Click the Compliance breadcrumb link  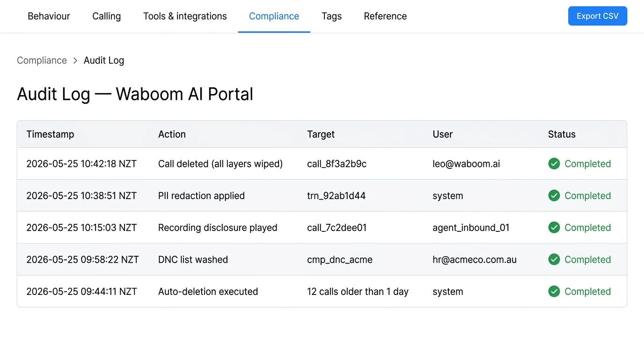tap(42, 60)
